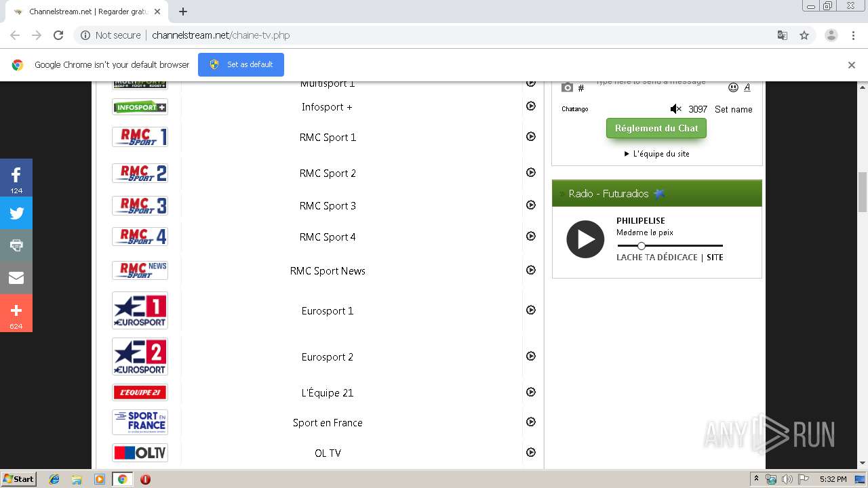Bookmark this page with the star icon
The width and height of the screenshot is (868, 488).
click(804, 35)
